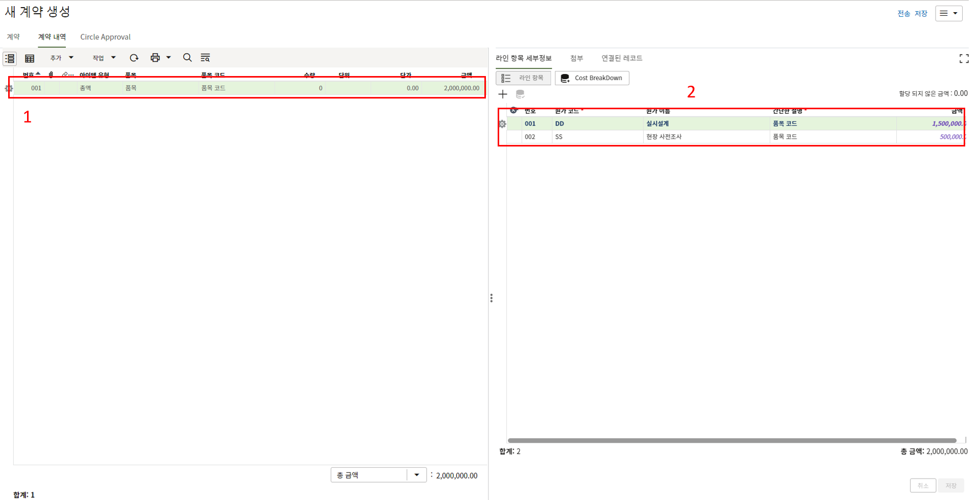The width and height of the screenshot is (980, 500).
Task: Open the 작업 dropdown menu
Action: [x=104, y=58]
